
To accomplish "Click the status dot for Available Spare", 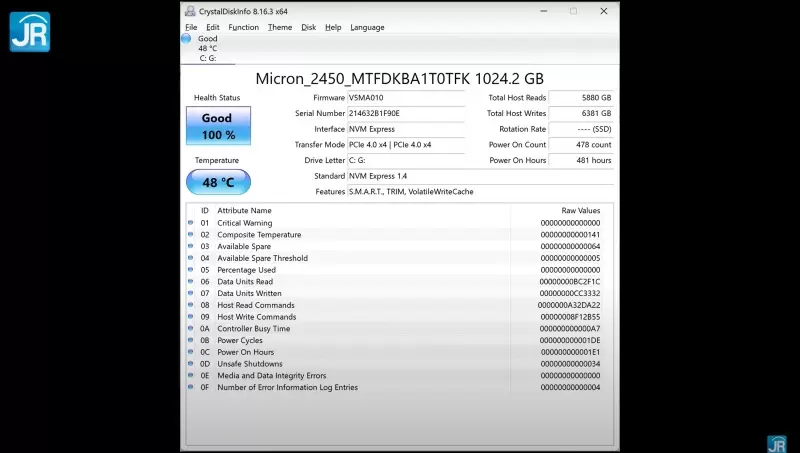I will point(191,246).
